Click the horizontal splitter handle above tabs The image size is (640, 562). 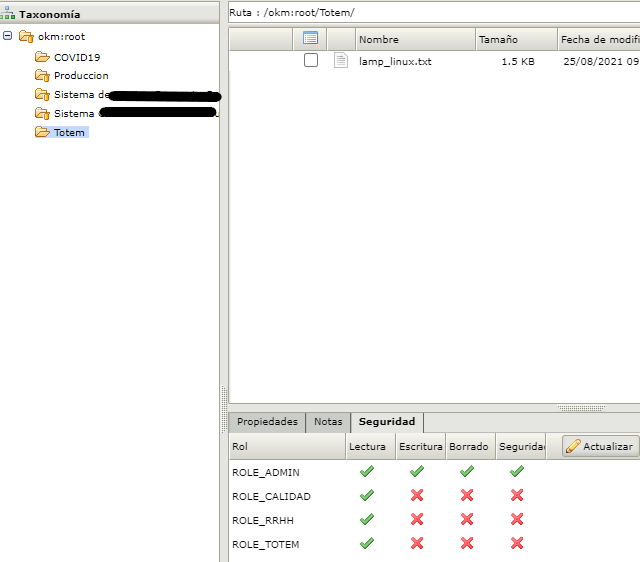(580, 407)
